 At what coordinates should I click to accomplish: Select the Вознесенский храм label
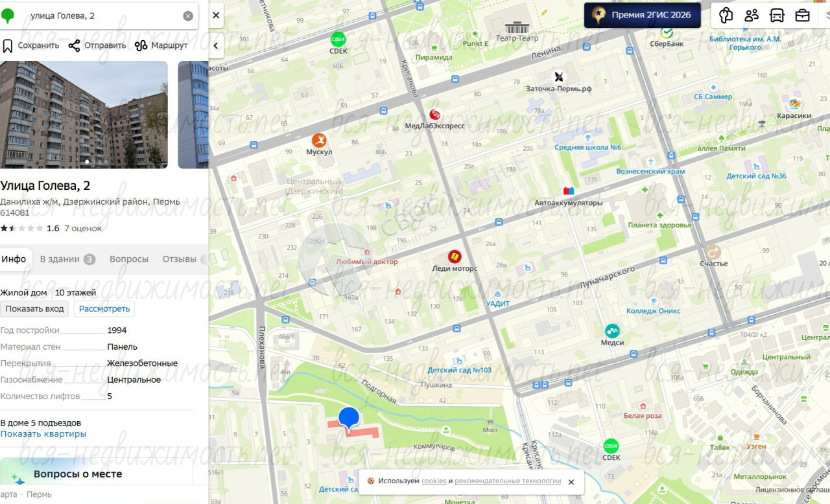click(650, 172)
